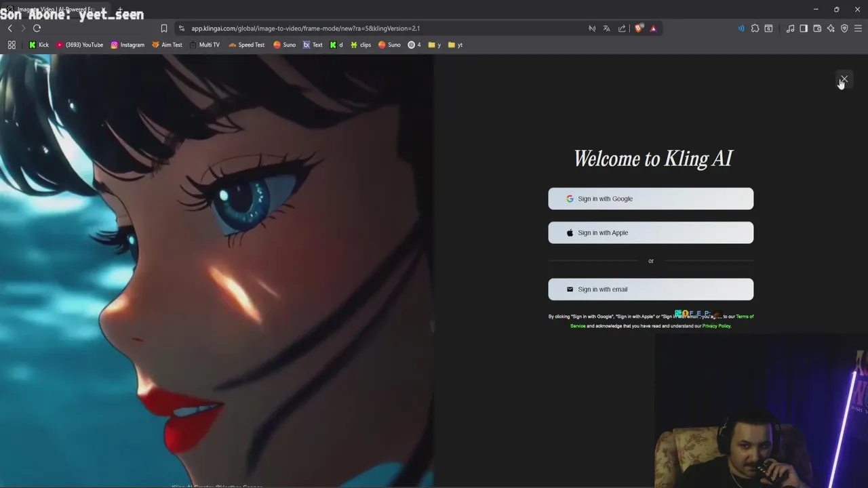Image resolution: width=868 pixels, height=488 pixels.
Task: Open the Terms of Service link
Action: tap(744, 317)
